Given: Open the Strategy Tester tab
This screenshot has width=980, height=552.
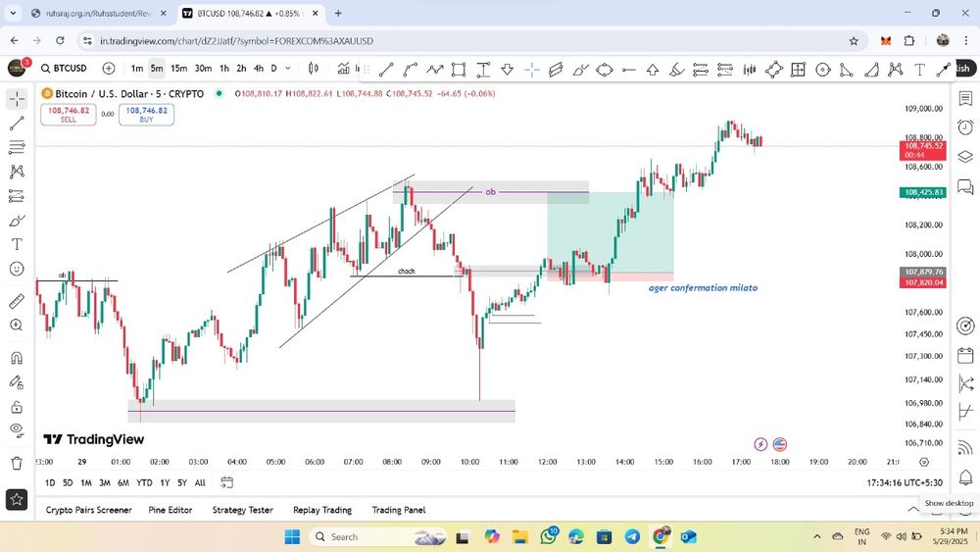Looking at the screenshot, I should (242, 510).
